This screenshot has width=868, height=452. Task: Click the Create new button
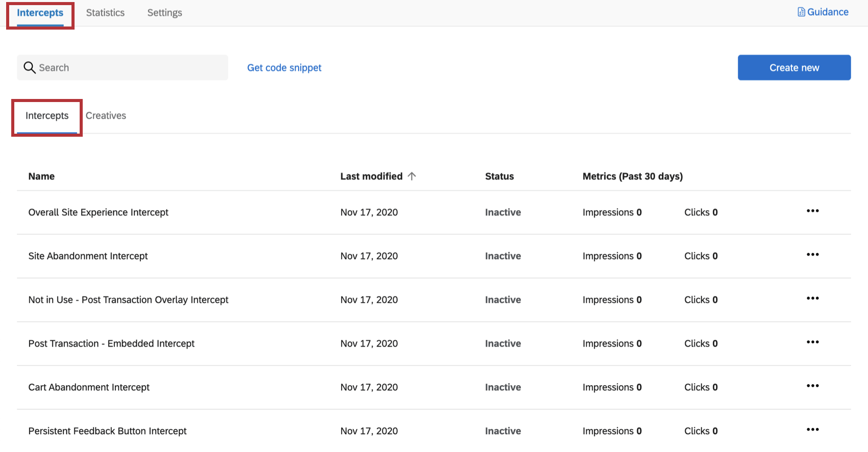pyautogui.click(x=794, y=68)
